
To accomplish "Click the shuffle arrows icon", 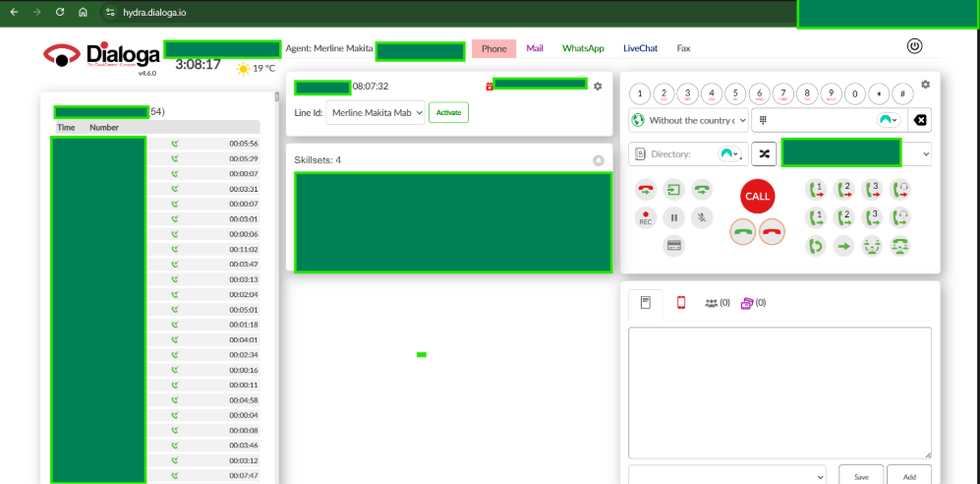I will (764, 154).
